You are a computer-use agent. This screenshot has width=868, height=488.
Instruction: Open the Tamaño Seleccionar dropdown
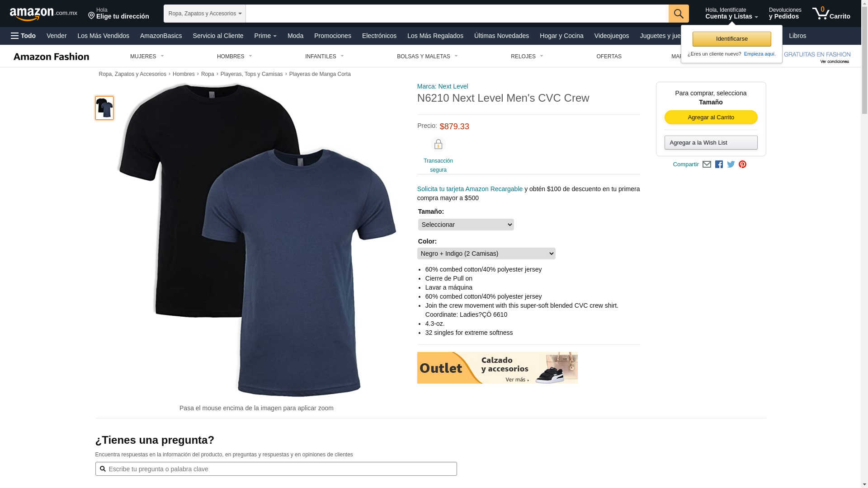pos(466,225)
